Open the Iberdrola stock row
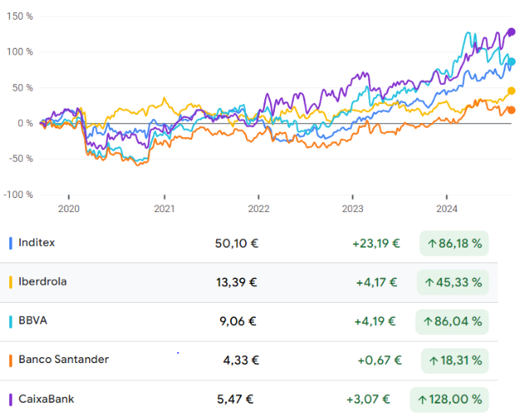This screenshot has height=420, width=525. [x=42, y=281]
